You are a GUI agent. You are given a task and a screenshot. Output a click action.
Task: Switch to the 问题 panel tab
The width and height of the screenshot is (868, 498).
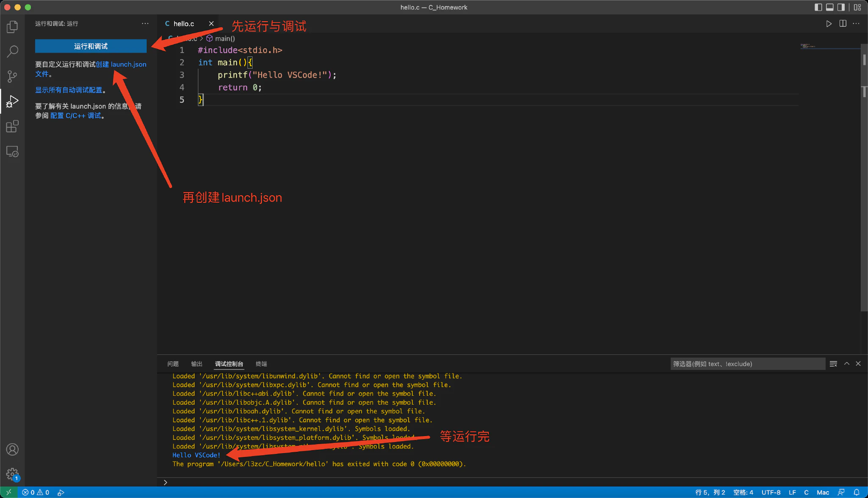173,364
